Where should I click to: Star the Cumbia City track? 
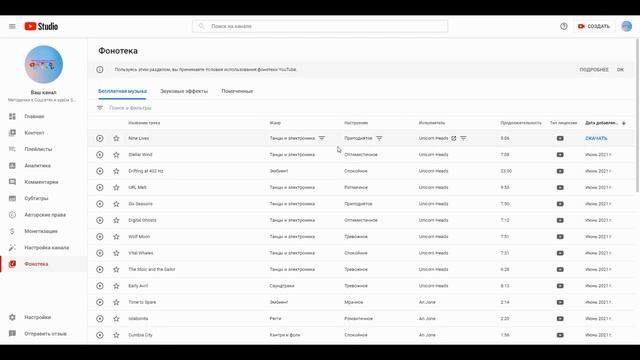click(x=116, y=335)
